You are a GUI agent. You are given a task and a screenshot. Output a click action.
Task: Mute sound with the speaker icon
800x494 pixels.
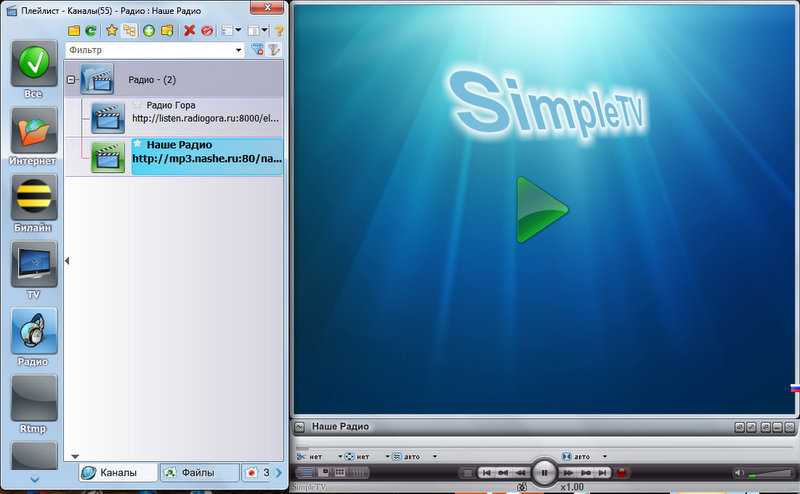[739, 473]
